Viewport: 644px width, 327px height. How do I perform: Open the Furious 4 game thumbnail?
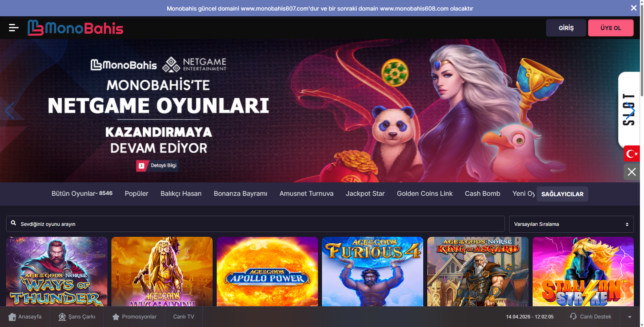pos(373,271)
